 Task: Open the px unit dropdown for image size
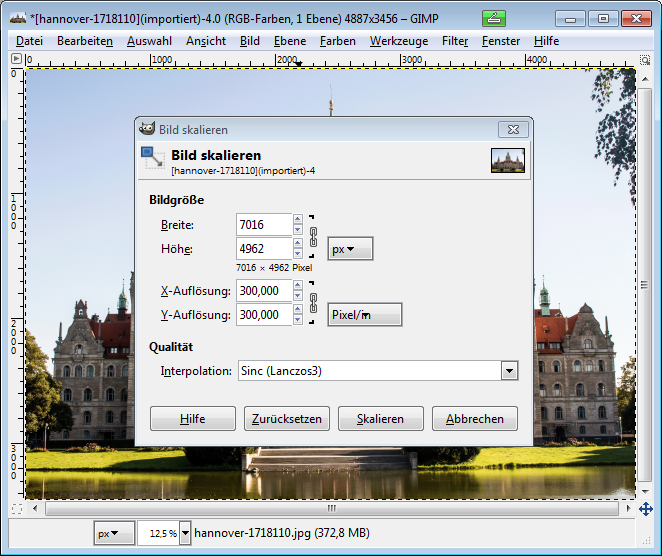click(350, 249)
